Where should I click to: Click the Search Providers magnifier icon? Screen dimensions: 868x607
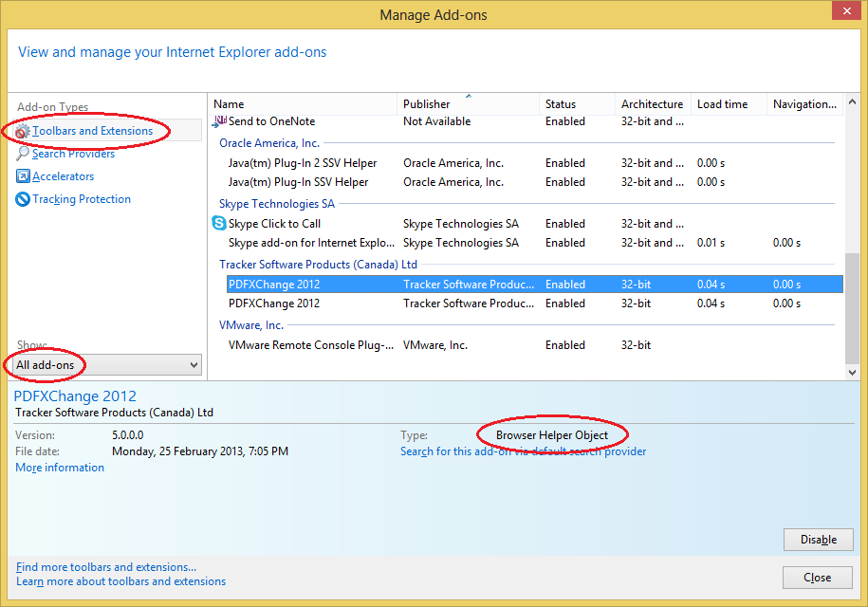point(23,154)
